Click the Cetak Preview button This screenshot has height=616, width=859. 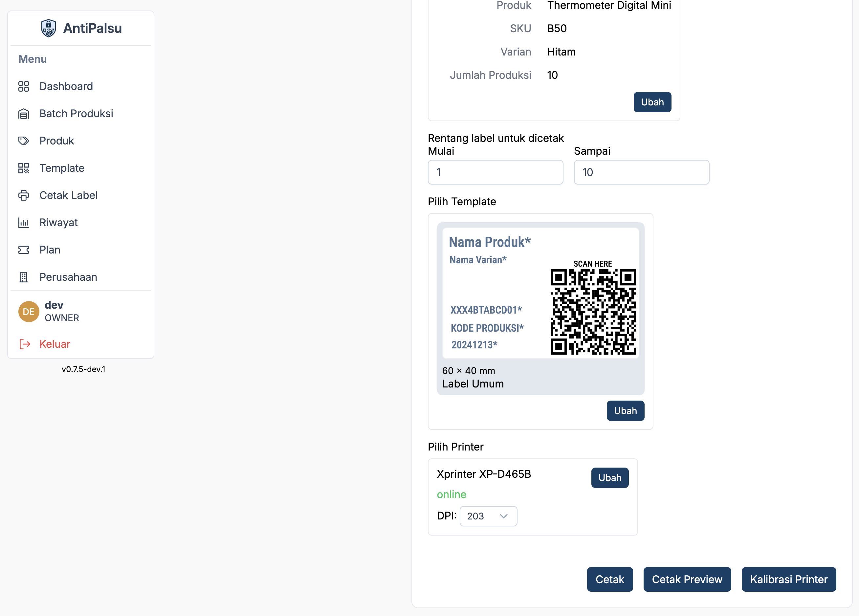pyautogui.click(x=687, y=579)
